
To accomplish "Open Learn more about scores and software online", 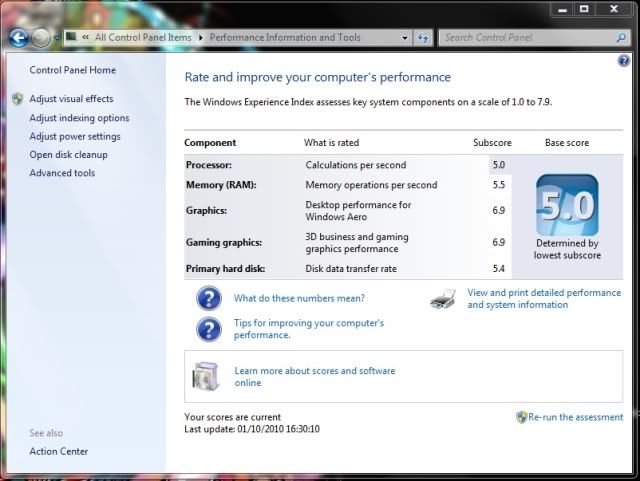I will [315, 377].
